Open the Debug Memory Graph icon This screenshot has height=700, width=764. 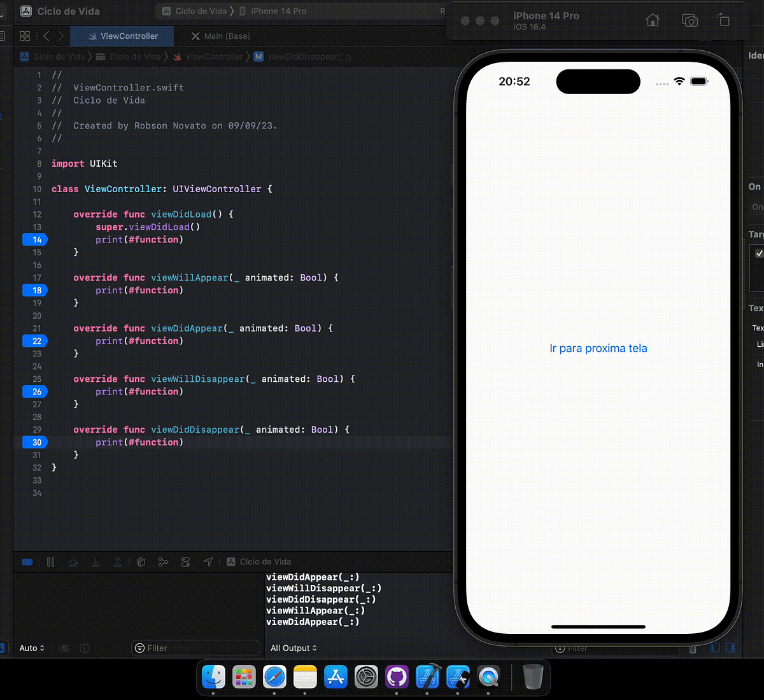click(x=163, y=562)
